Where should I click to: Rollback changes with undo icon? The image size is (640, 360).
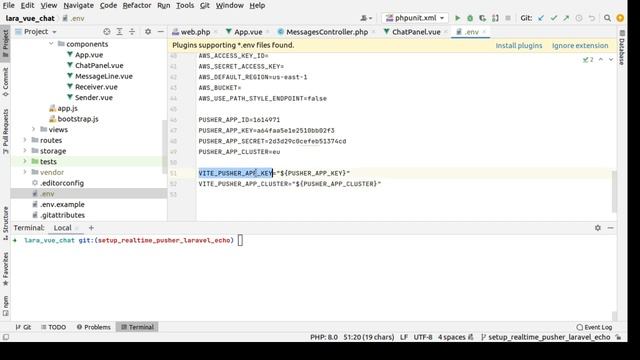coord(591,18)
